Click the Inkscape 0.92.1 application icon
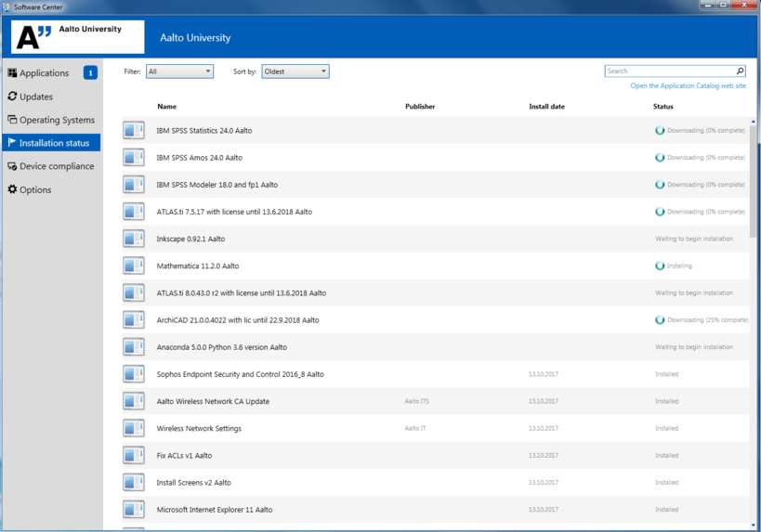The height and width of the screenshot is (532, 761). click(134, 239)
